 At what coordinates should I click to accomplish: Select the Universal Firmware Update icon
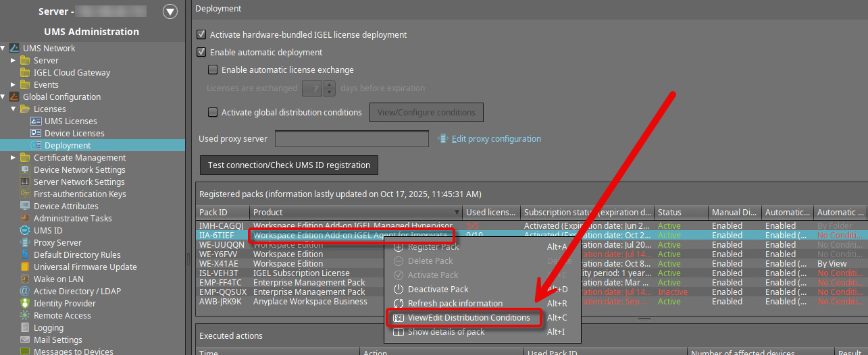[x=26, y=267]
